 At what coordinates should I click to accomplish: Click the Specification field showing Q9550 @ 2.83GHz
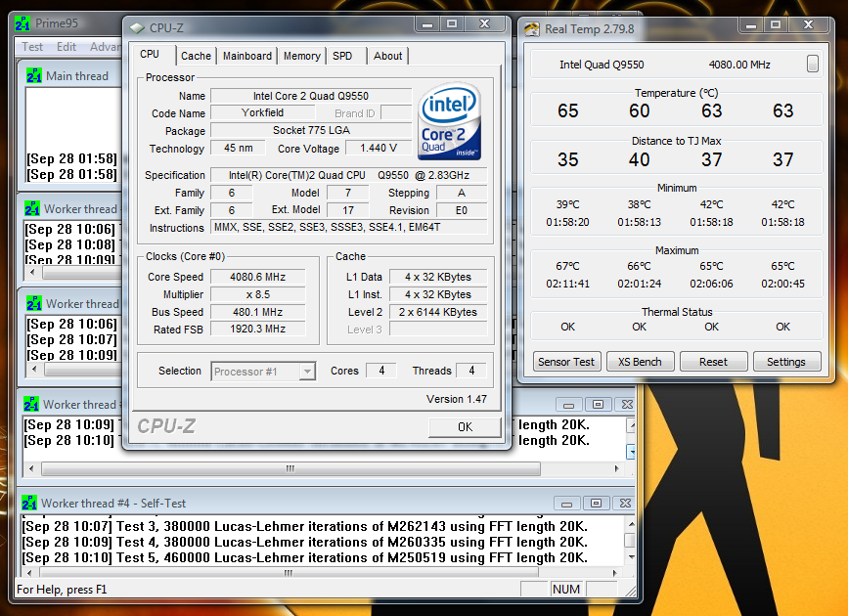click(349, 175)
